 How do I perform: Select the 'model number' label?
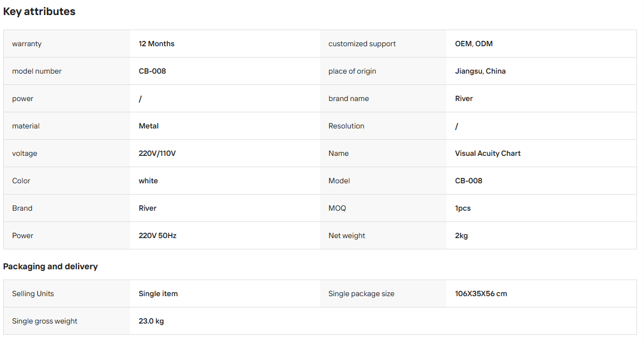pyautogui.click(x=37, y=71)
